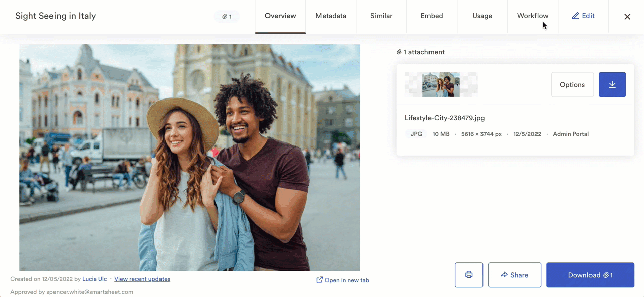Screen dimensions: 644x297
Task: Click the Share button
Action: 514,275
